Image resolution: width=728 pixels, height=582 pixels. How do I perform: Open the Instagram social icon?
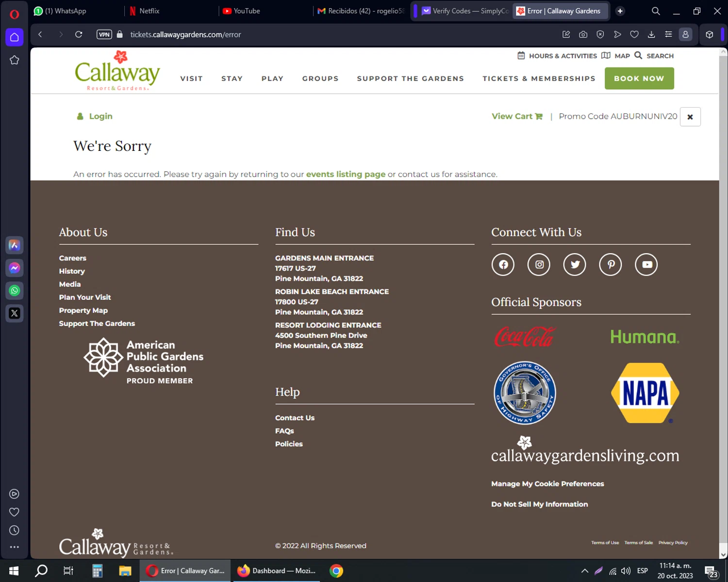click(539, 264)
